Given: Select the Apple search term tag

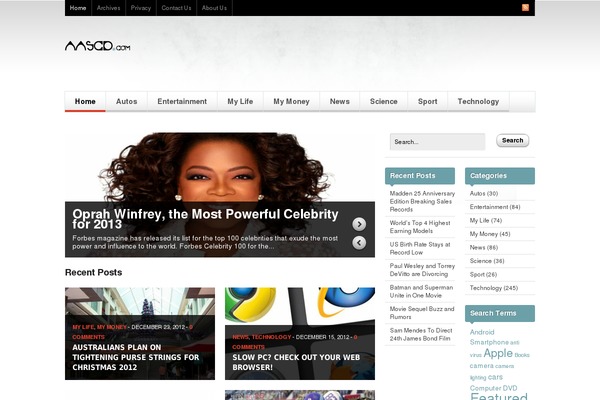Looking at the screenshot, I should tap(498, 353).
